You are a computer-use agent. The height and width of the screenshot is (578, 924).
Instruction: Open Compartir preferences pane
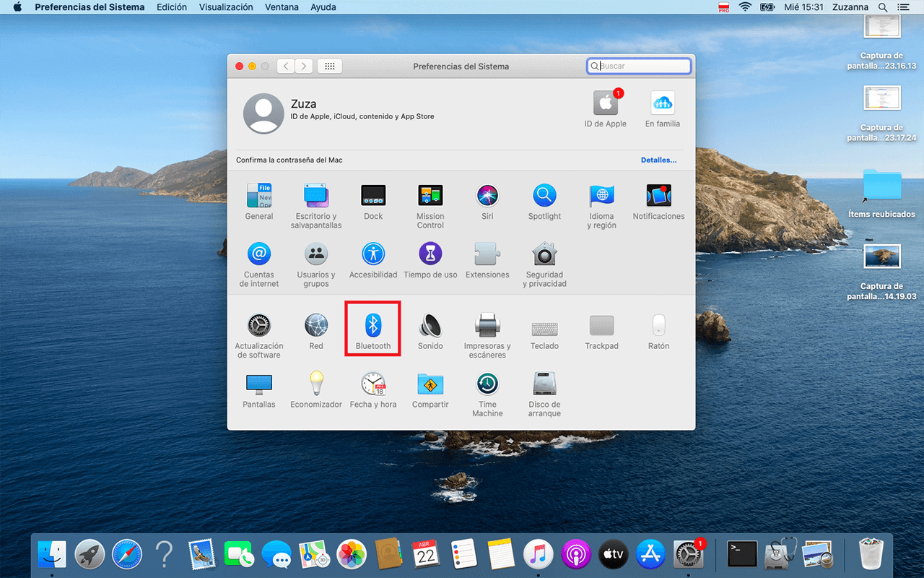click(430, 390)
